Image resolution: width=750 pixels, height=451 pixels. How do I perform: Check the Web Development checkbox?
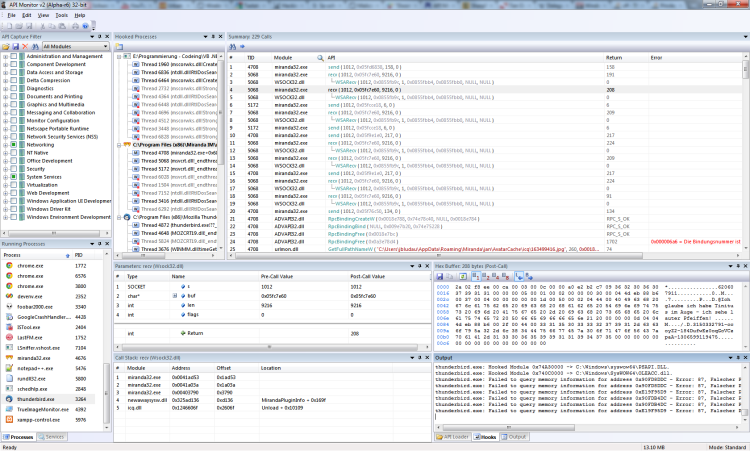coord(13,193)
